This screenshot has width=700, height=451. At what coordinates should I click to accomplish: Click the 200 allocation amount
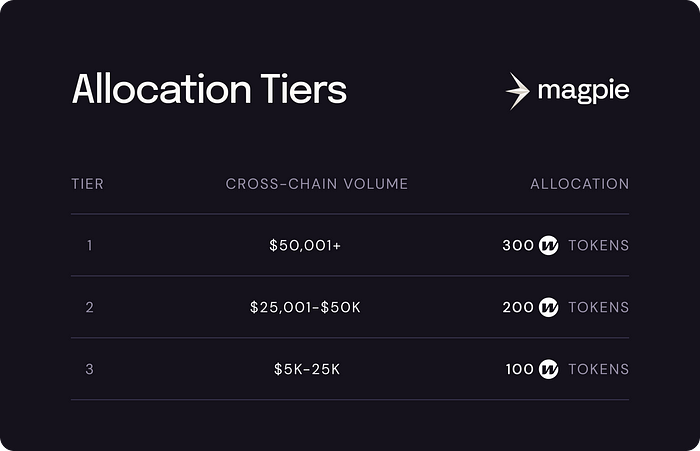tap(518, 307)
